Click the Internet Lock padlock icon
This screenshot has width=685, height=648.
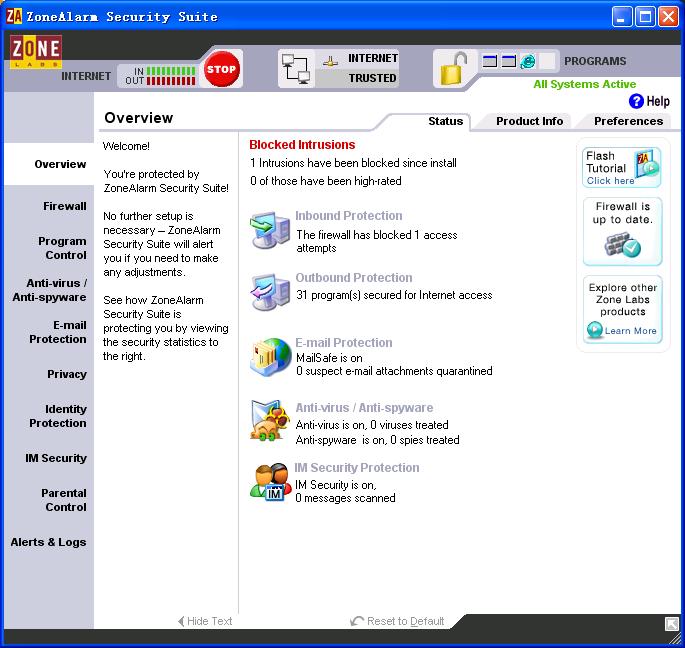click(x=453, y=68)
